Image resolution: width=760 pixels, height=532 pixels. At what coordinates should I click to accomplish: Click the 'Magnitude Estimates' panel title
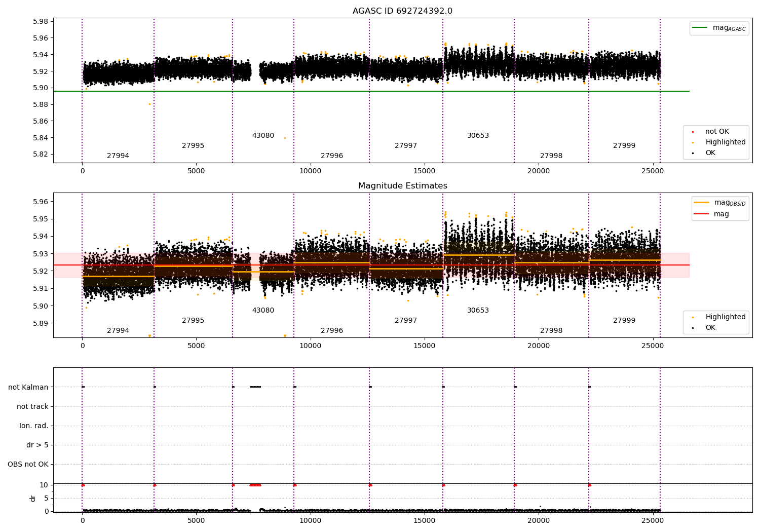click(x=402, y=186)
